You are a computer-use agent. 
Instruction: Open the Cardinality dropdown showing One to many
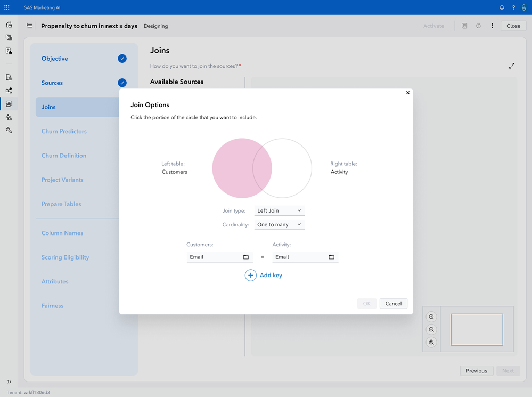[279, 224]
